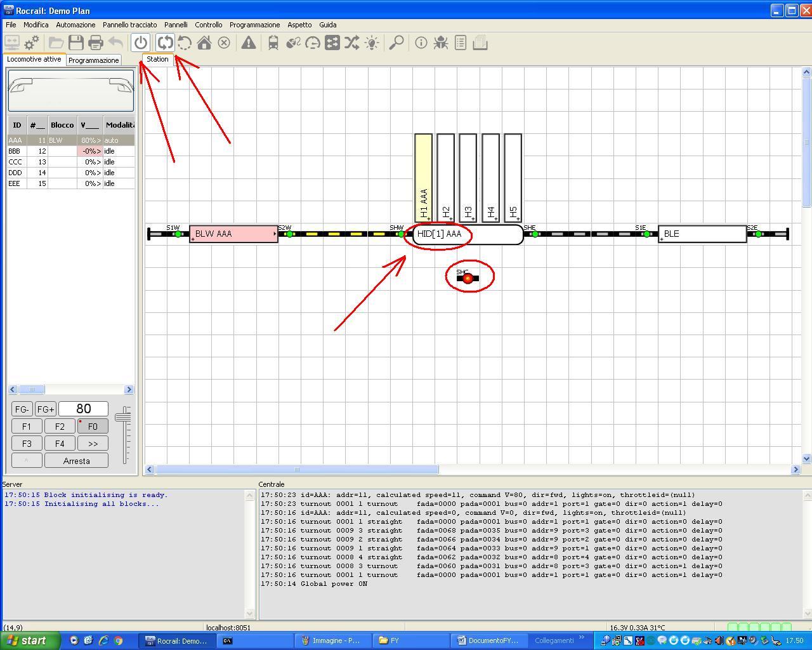Click the connect to server monitor icon
The height and width of the screenshot is (650, 812).
12,43
